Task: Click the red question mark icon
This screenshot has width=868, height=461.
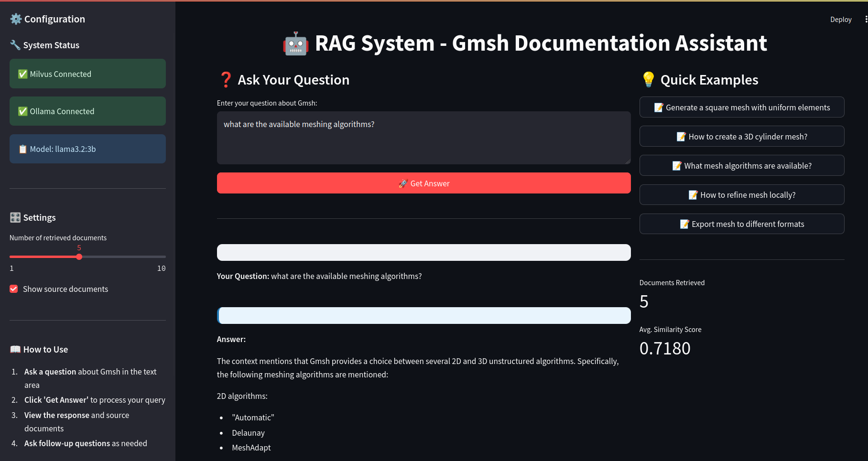Action: (x=226, y=80)
